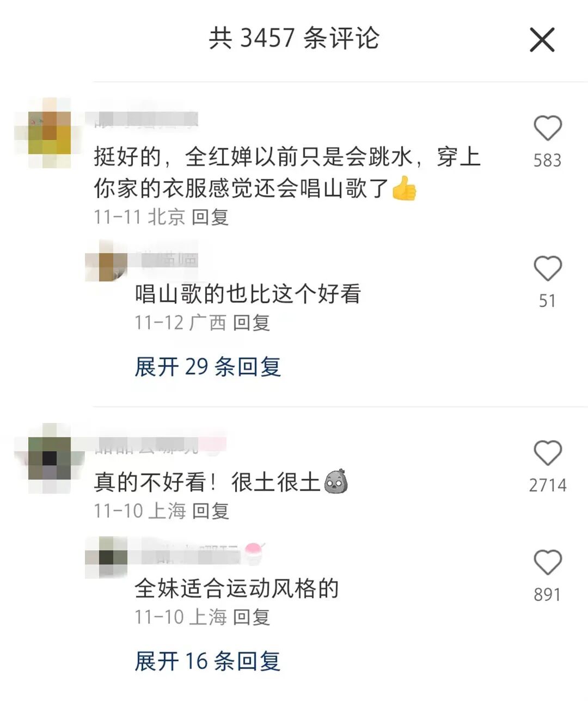Expand 展开 29 条回复 replies
588x701 pixels.
(x=207, y=367)
